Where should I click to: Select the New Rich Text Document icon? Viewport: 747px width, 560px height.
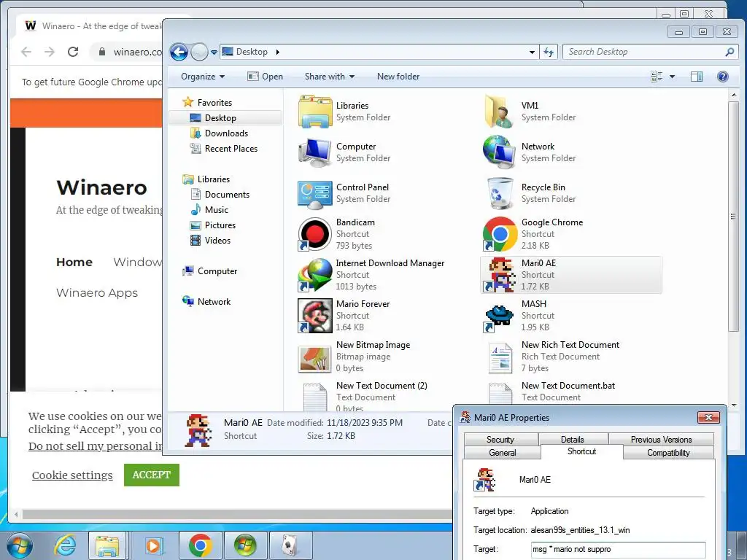tap(500, 358)
